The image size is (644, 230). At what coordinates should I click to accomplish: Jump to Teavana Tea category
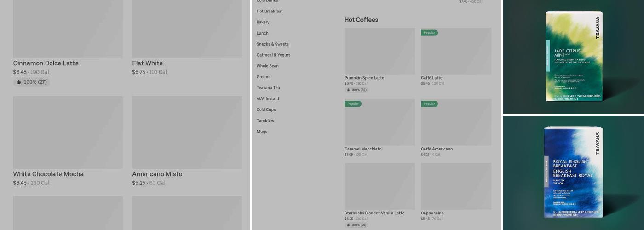pyautogui.click(x=268, y=88)
